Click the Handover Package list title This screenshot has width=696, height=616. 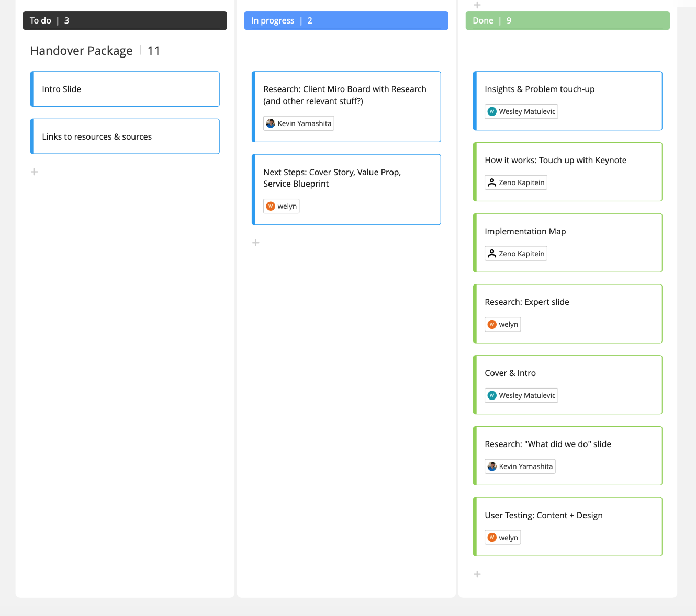point(81,50)
